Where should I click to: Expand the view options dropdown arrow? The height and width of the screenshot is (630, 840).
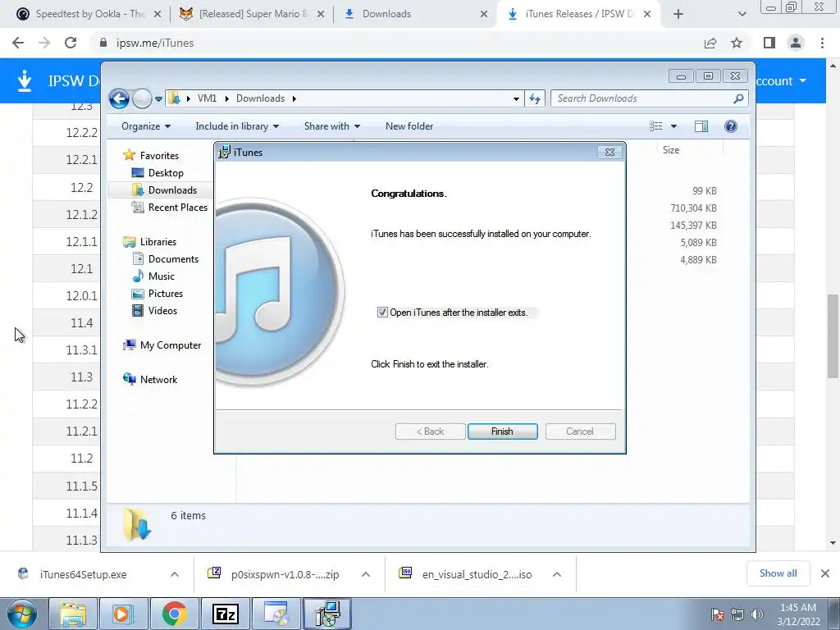[674, 126]
